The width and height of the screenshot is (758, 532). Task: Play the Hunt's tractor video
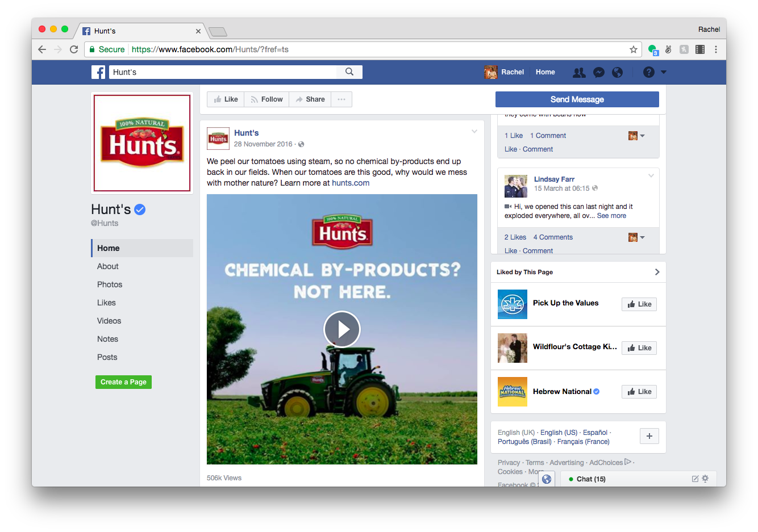pos(342,329)
